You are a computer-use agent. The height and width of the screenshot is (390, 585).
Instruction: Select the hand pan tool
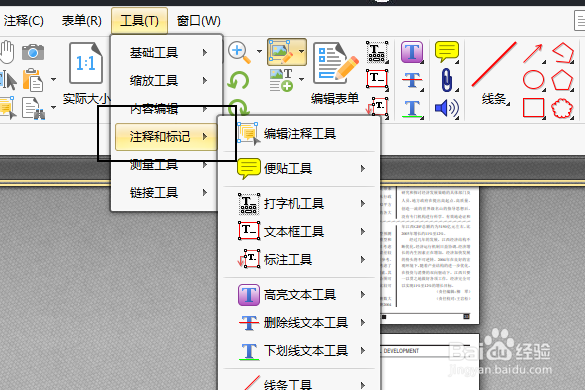click(x=7, y=52)
